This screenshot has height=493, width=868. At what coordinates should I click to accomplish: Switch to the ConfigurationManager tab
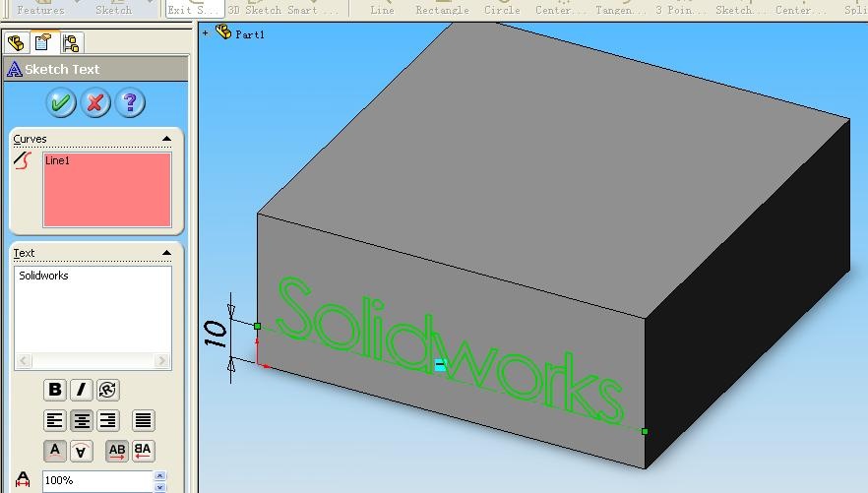pyautogui.click(x=71, y=42)
